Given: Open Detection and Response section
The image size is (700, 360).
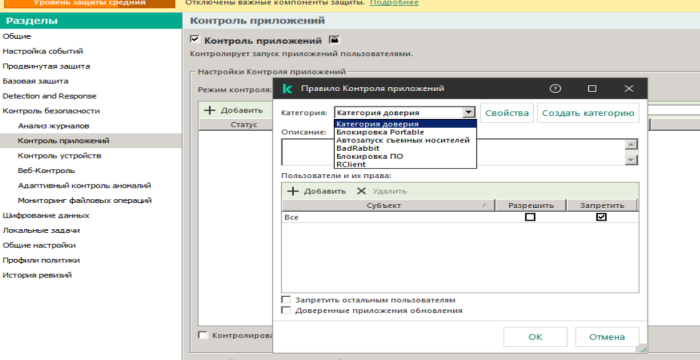Looking at the screenshot, I should pyautogui.click(x=50, y=96).
